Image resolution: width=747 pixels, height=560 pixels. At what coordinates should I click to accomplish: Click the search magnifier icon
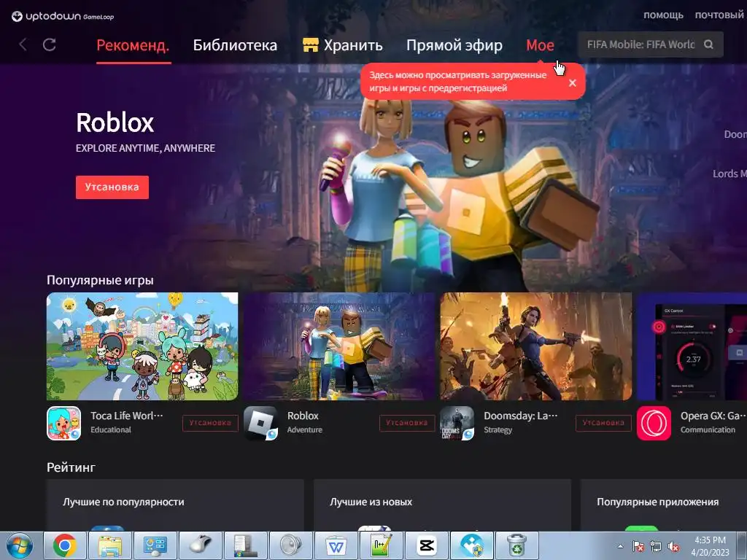point(708,44)
